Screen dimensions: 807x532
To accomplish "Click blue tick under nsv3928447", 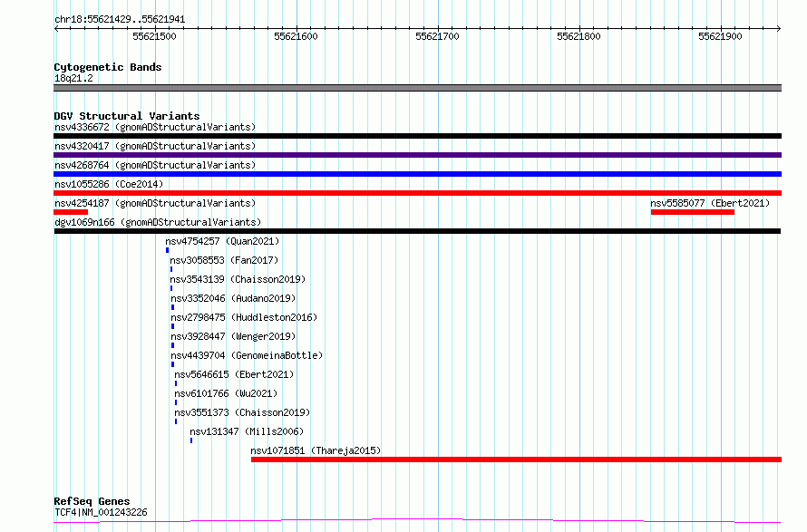I will pyautogui.click(x=173, y=345).
